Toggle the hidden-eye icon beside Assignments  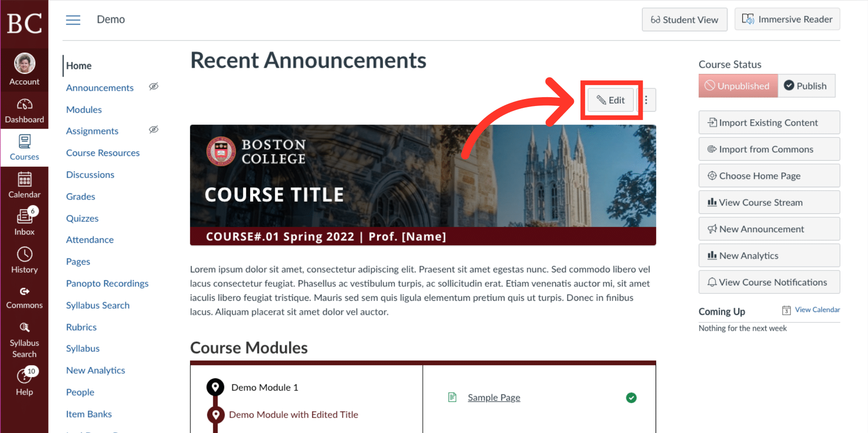click(x=154, y=130)
